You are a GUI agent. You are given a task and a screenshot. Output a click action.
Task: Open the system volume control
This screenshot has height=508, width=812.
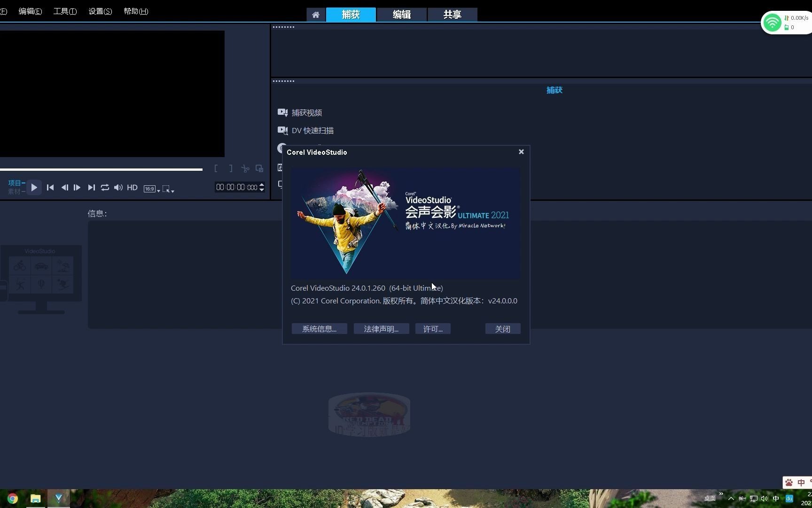[118, 188]
